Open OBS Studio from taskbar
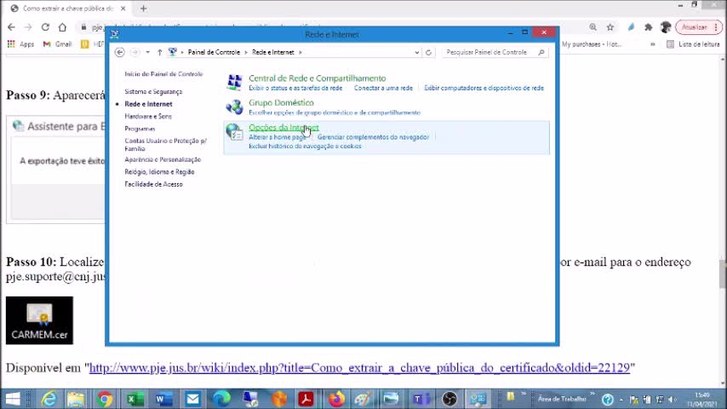The height and width of the screenshot is (409, 727). pos(449,399)
